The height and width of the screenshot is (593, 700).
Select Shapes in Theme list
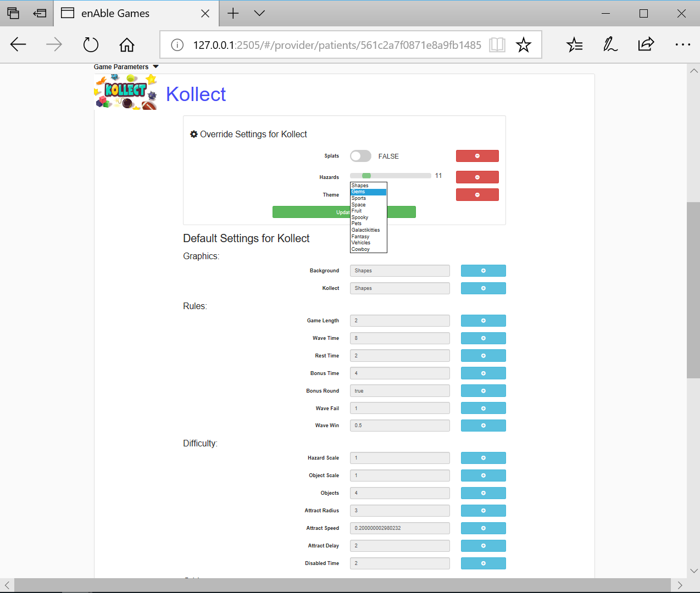368,186
